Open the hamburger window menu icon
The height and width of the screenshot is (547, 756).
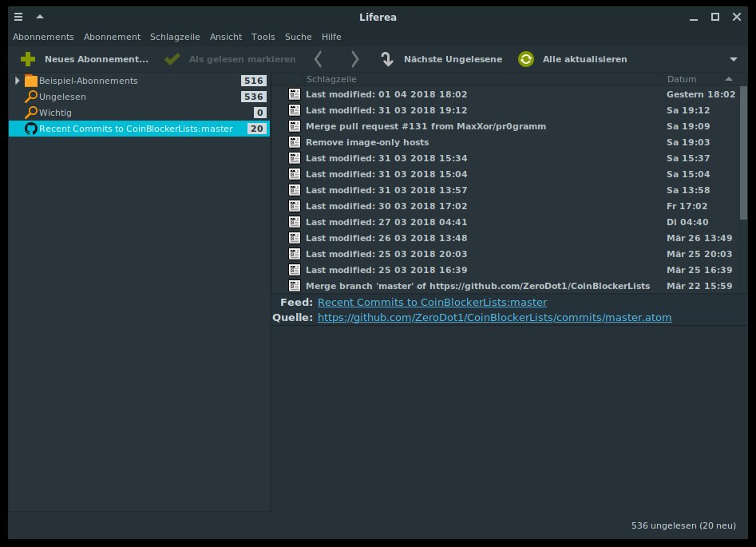click(18, 17)
